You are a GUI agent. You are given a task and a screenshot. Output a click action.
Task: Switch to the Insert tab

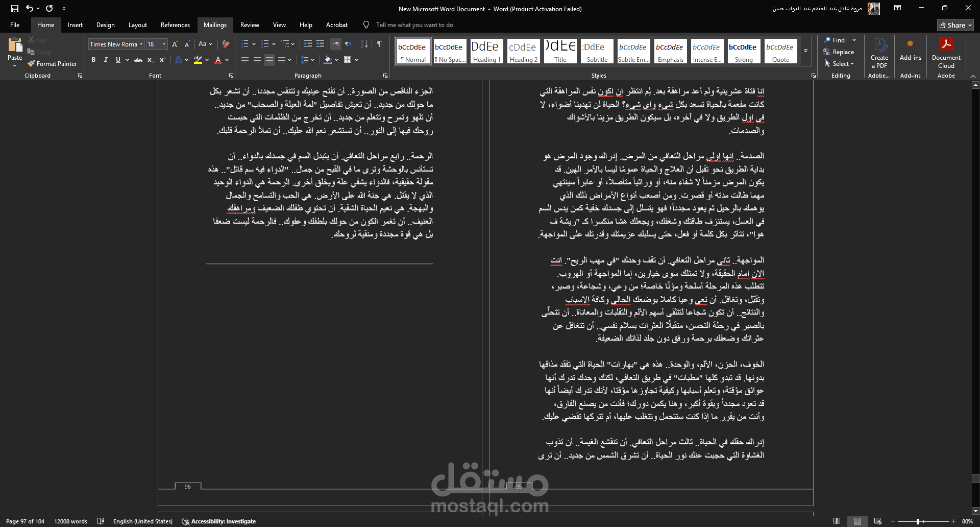pos(75,25)
